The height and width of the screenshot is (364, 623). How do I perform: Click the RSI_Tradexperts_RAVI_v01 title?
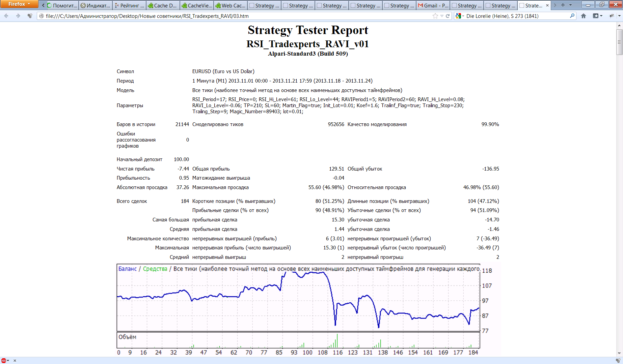(x=307, y=44)
